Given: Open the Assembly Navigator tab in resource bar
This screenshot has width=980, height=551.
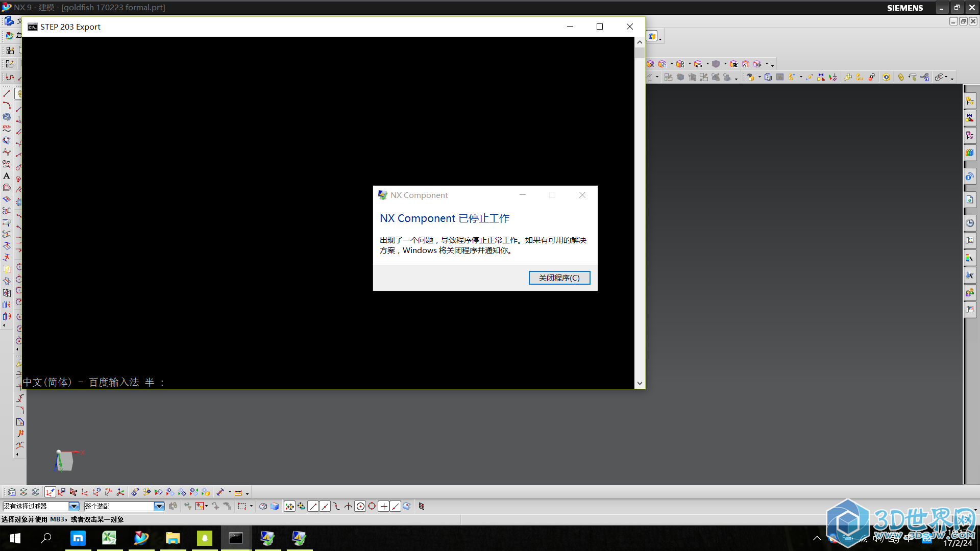Looking at the screenshot, I should (969, 101).
